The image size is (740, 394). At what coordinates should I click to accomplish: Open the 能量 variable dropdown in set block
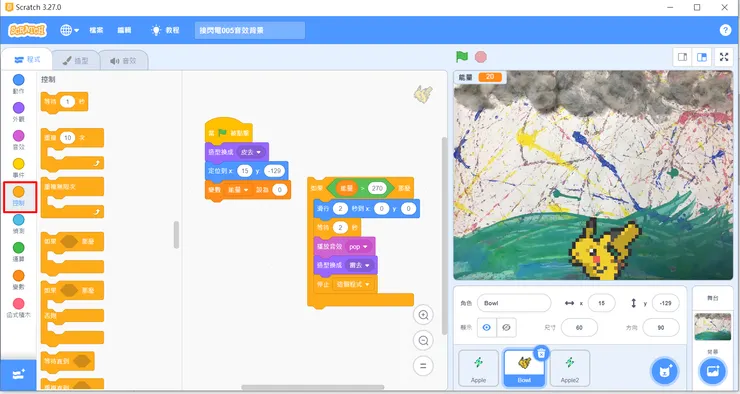click(x=238, y=190)
